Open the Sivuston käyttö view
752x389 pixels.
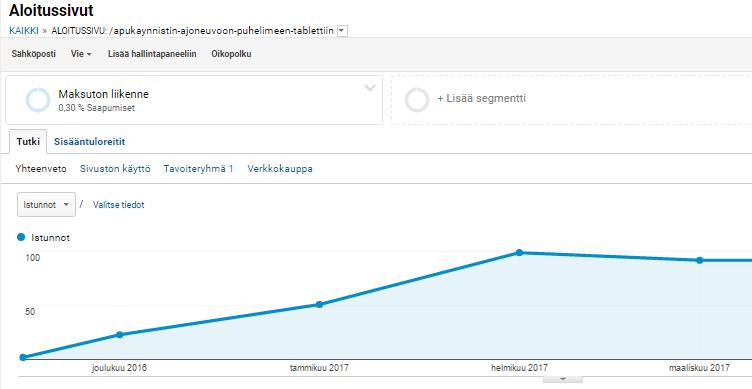115,169
